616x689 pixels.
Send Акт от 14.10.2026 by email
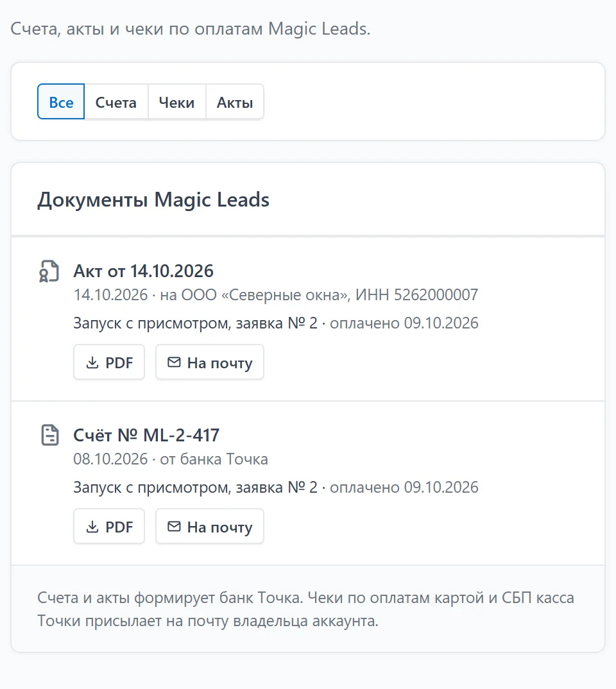click(x=210, y=362)
